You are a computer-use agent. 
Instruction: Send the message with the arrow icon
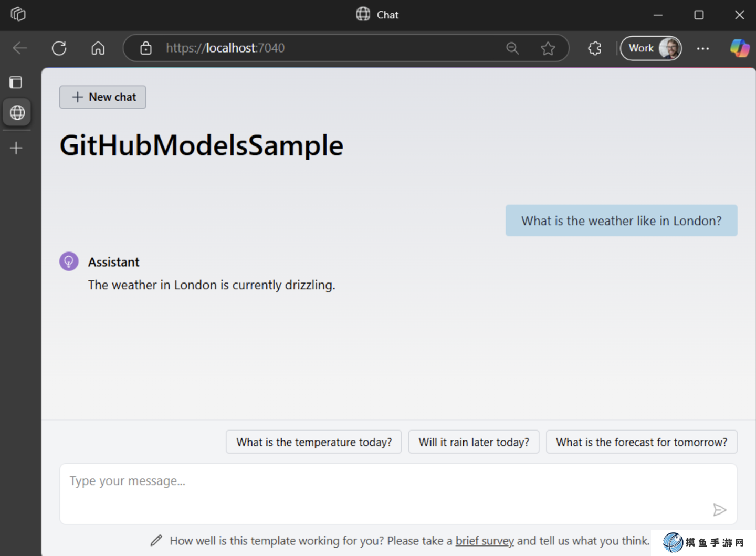tap(720, 510)
